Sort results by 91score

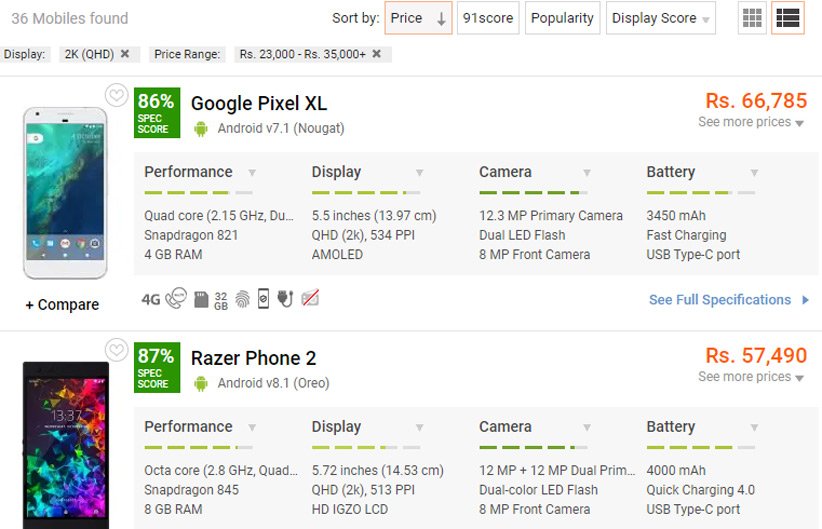point(488,18)
